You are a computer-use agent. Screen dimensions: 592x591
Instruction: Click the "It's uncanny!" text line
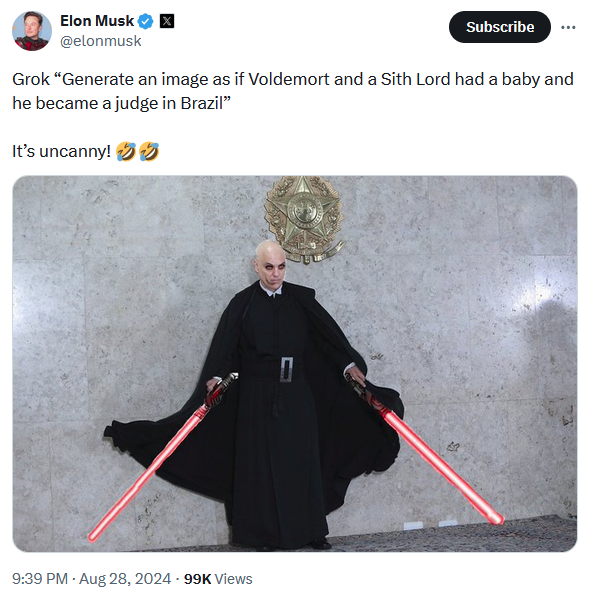click(62, 151)
